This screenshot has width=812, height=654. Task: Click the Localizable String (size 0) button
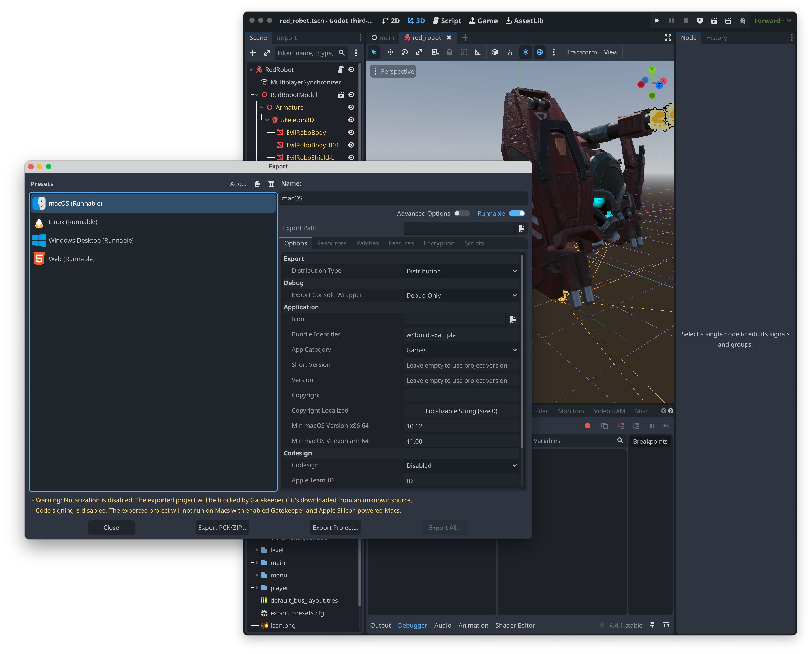point(461,411)
